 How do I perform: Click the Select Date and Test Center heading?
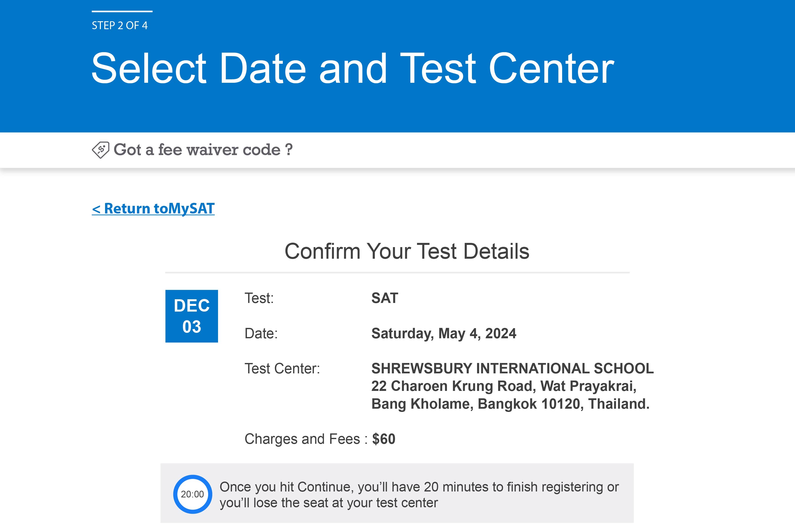pos(352,68)
